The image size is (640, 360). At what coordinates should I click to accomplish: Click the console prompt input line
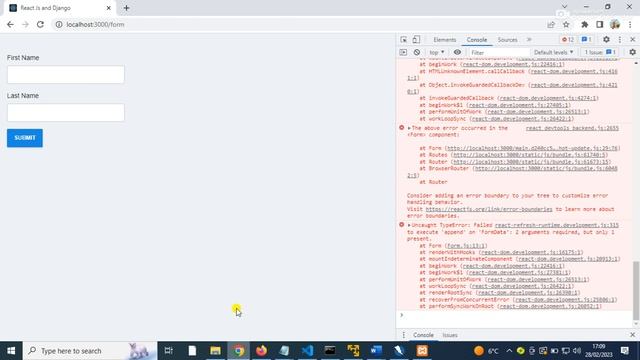514,315
